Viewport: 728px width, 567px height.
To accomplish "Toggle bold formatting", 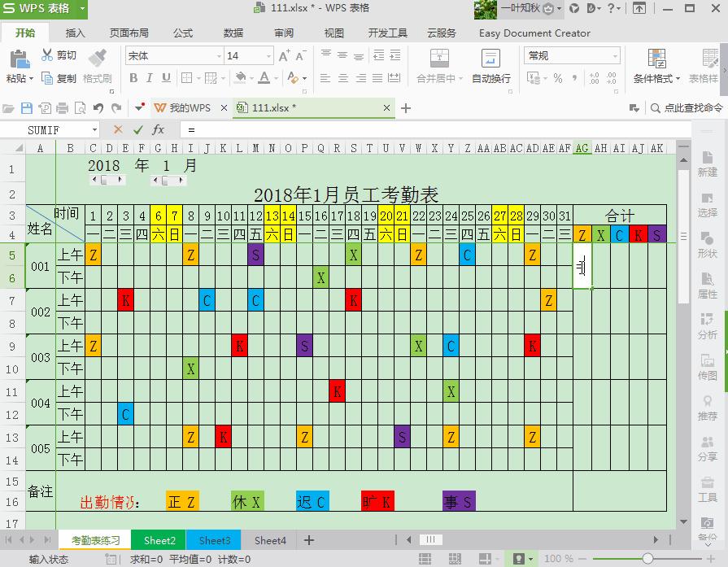I will pyautogui.click(x=133, y=79).
